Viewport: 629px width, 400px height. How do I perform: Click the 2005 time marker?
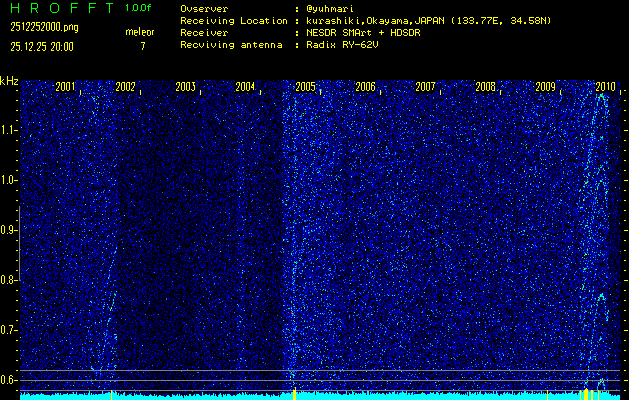click(305, 87)
